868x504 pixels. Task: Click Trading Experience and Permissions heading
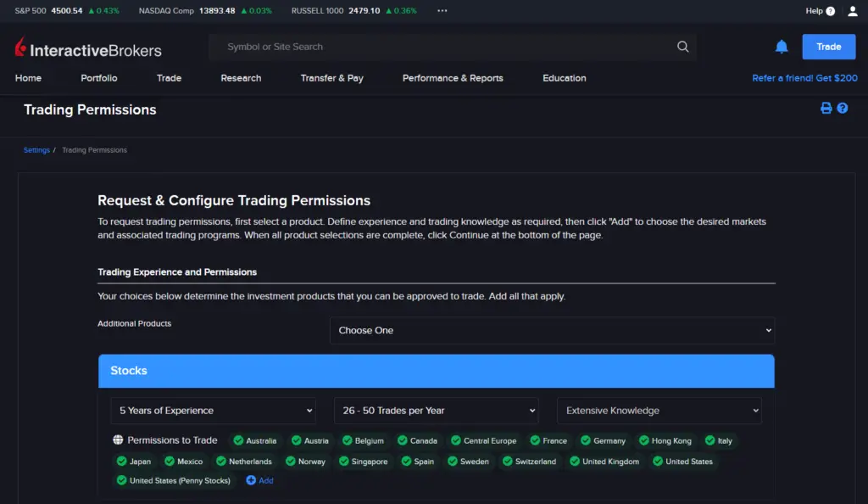[177, 272]
